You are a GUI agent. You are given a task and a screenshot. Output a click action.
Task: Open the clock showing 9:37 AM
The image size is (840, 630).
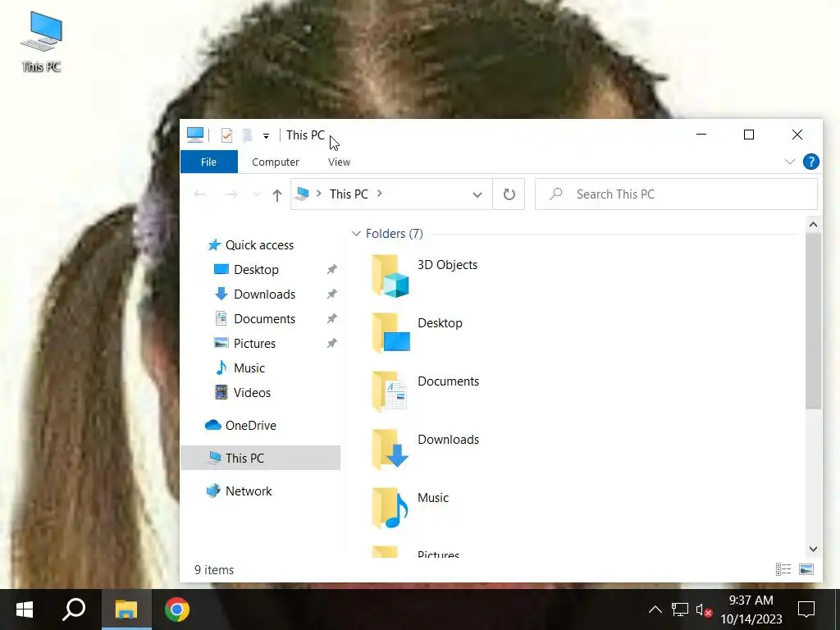click(751, 609)
